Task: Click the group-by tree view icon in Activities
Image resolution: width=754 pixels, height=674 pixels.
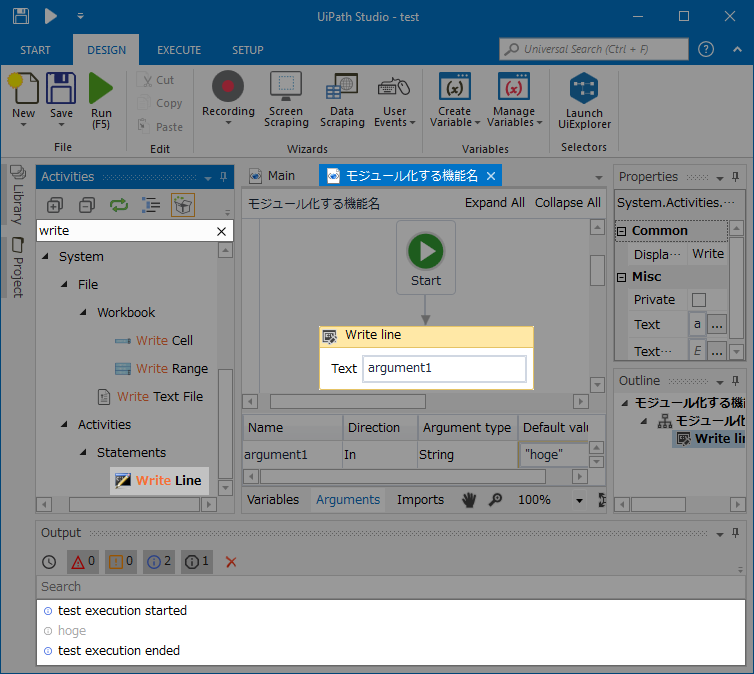Action: (151, 206)
